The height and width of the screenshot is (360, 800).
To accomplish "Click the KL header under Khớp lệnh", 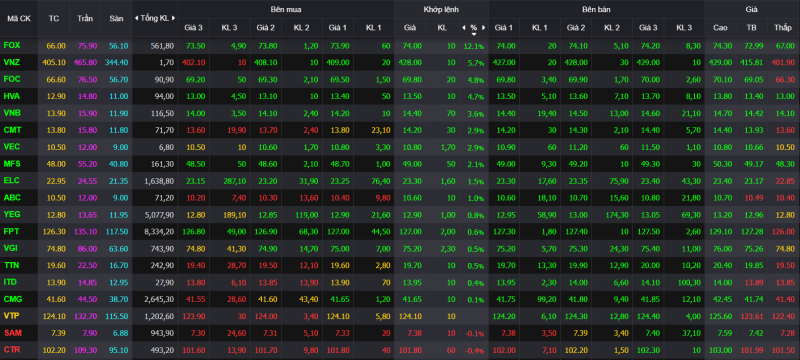I will 442,28.
